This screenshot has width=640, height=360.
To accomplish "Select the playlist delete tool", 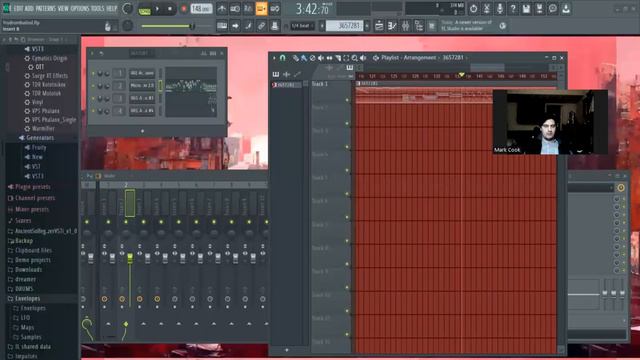I will pyautogui.click(x=312, y=58).
